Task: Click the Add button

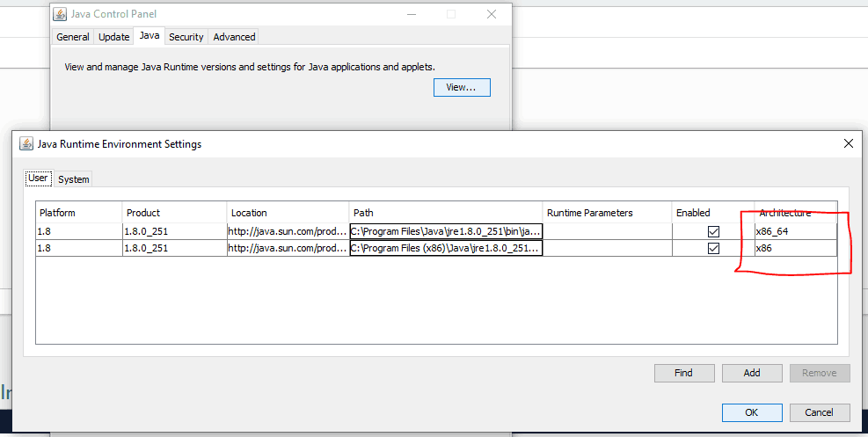Action: (752, 373)
